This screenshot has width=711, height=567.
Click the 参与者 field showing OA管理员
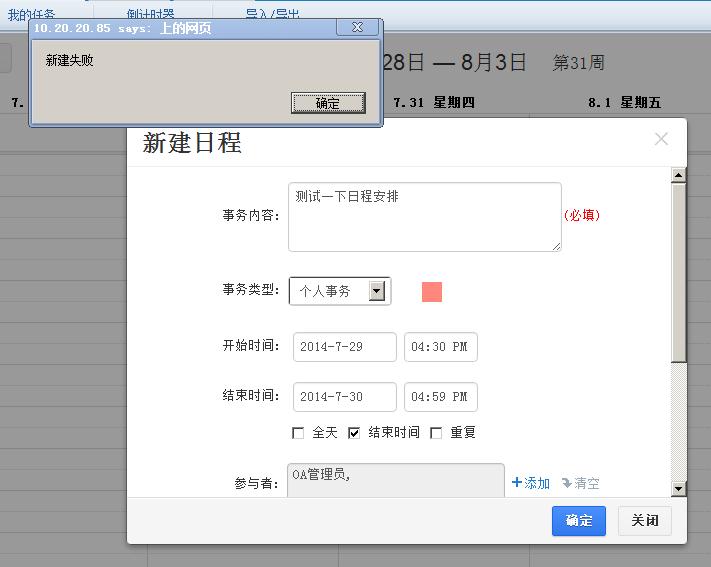(x=396, y=481)
